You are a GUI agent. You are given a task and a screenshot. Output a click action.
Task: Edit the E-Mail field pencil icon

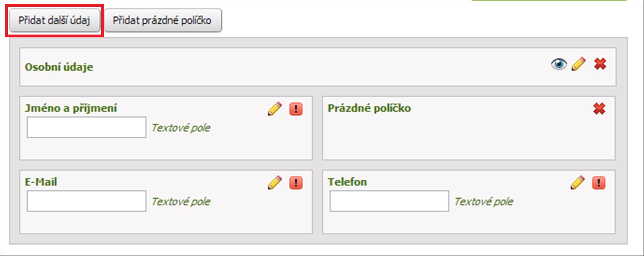click(275, 183)
